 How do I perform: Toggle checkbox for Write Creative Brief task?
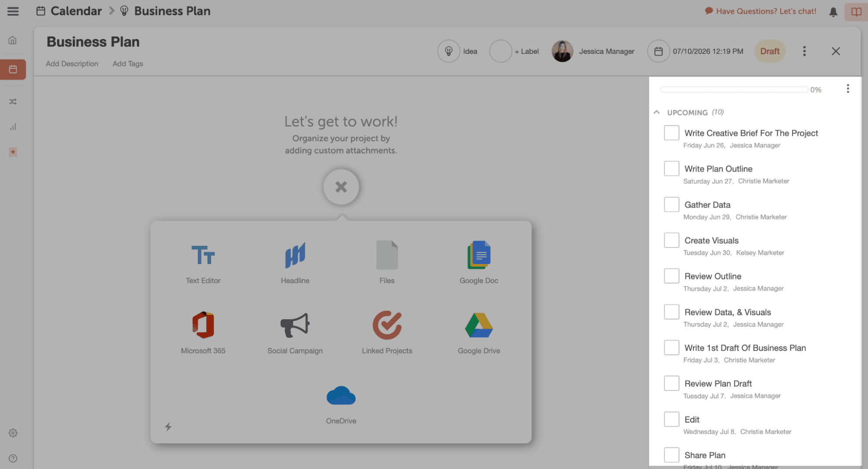click(672, 132)
